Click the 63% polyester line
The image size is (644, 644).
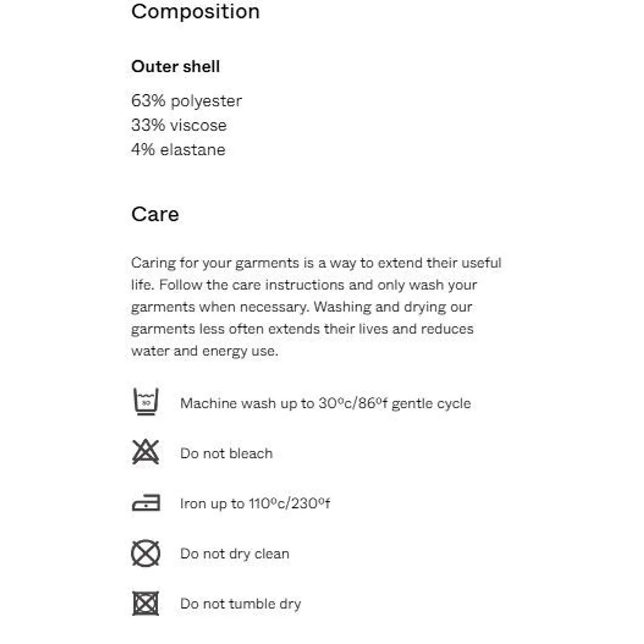pyautogui.click(x=186, y=101)
